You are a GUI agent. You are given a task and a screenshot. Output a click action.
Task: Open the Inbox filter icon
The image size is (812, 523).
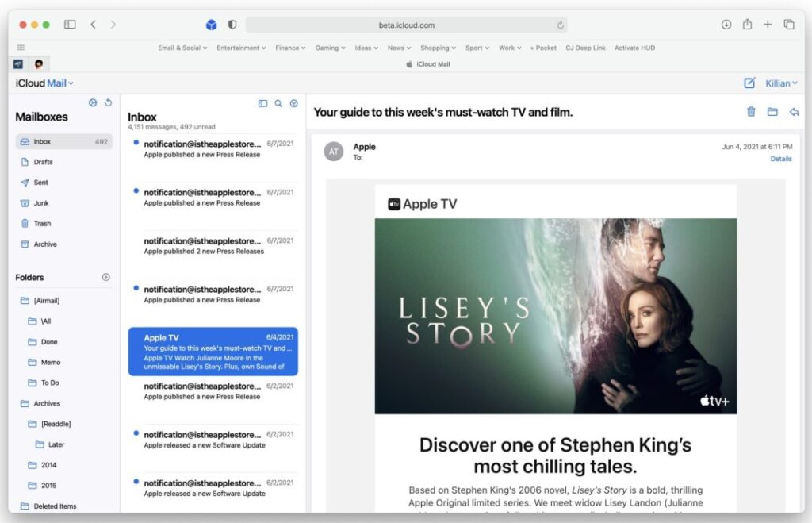(x=293, y=103)
